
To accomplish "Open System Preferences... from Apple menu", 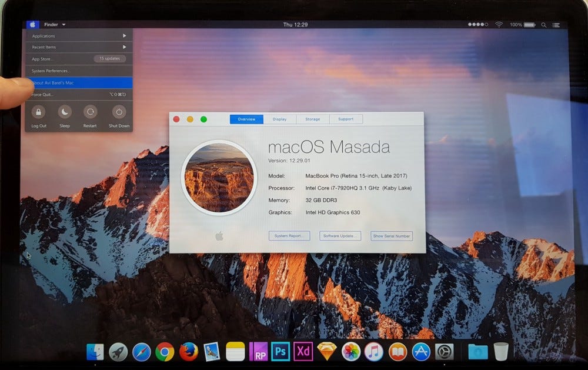I will pyautogui.click(x=79, y=71).
